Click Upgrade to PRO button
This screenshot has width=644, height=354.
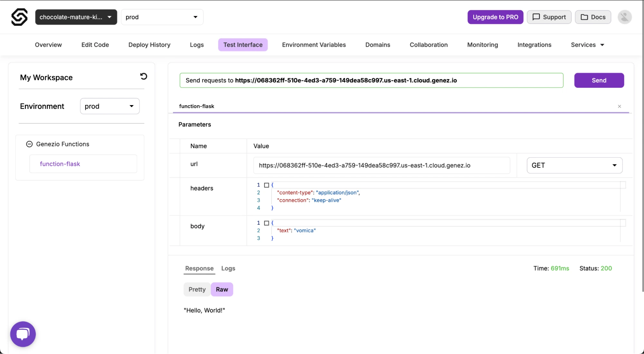pyautogui.click(x=495, y=17)
